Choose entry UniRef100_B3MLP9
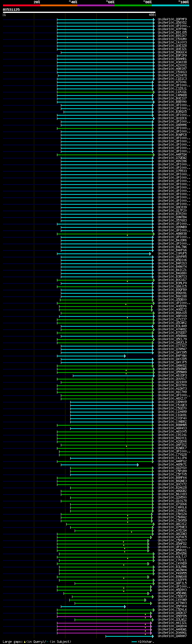This screenshot has width=192, height=644. click(172, 283)
